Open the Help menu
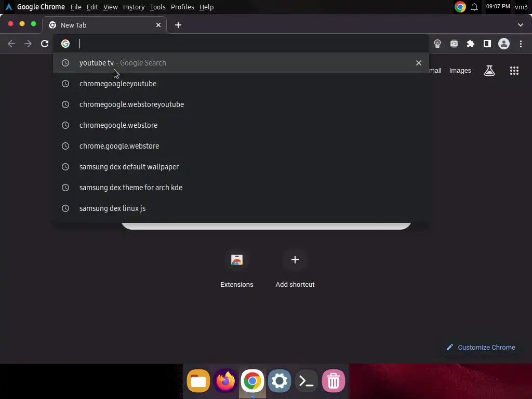Image resolution: width=532 pixels, height=399 pixels. click(206, 7)
